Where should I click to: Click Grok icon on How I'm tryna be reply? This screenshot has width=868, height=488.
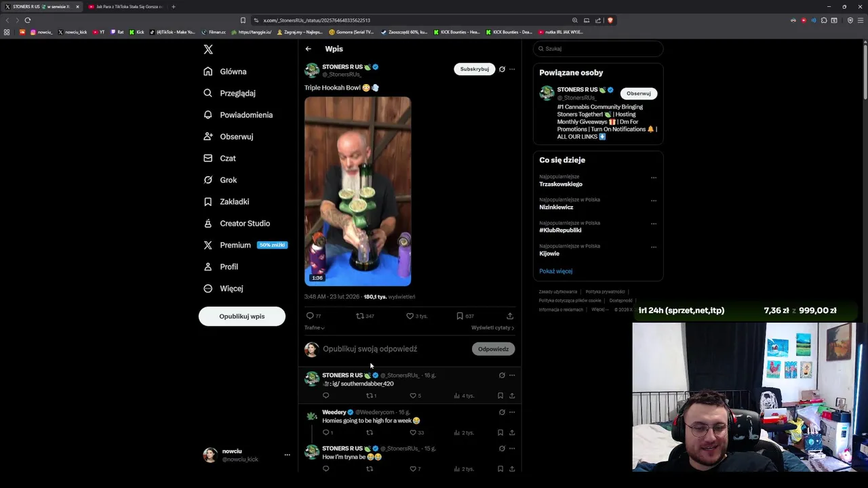(502, 449)
